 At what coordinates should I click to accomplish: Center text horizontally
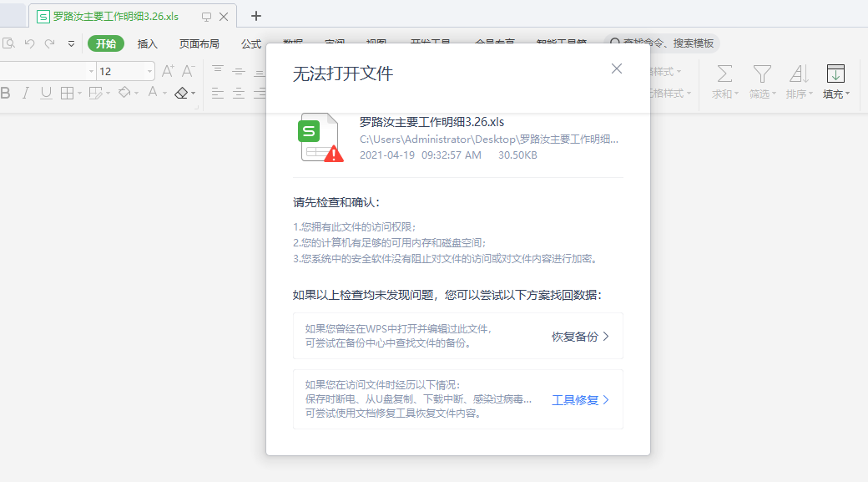click(239, 93)
